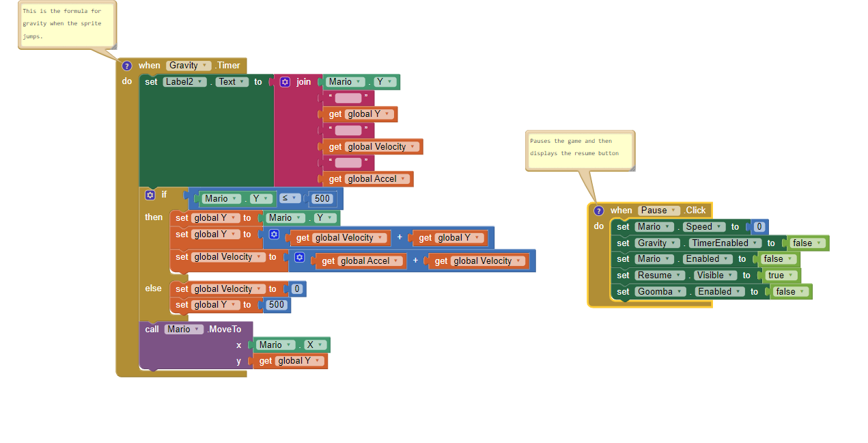Open Mario dropdown in set Mario.Enabled block
The width and height of the screenshot is (868, 443).
click(x=655, y=259)
